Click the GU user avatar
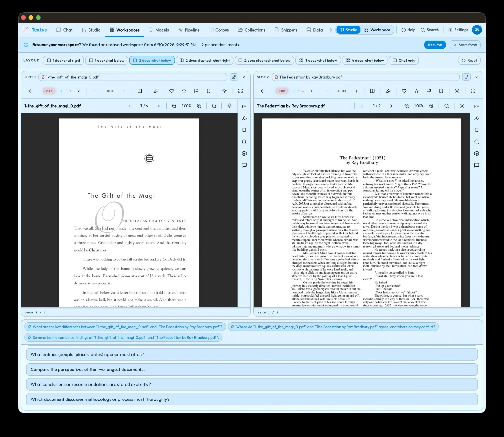Screen dimensions: 504x437 477,30
